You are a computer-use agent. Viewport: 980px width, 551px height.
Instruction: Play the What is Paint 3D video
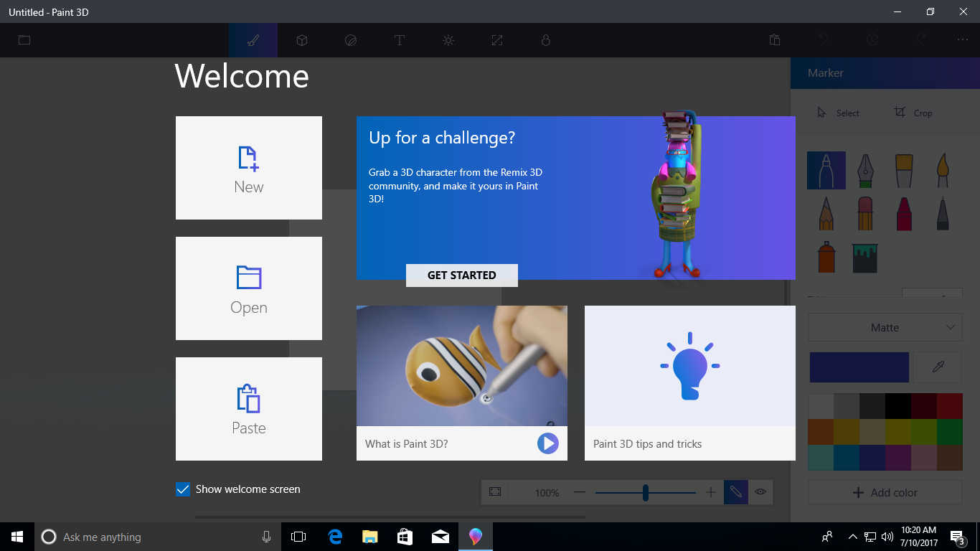547,443
